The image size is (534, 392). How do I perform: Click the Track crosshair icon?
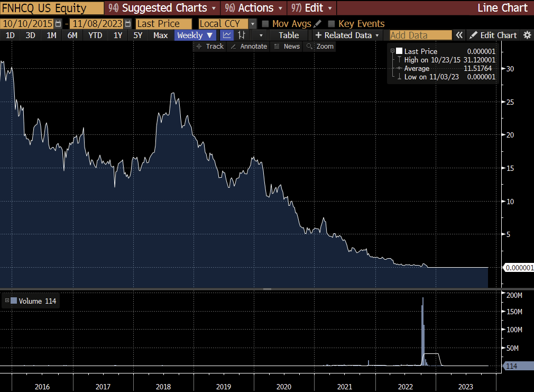click(x=199, y=47)
